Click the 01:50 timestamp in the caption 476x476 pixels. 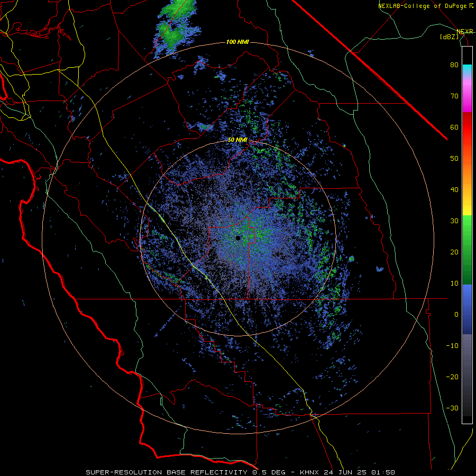(382, 472)
